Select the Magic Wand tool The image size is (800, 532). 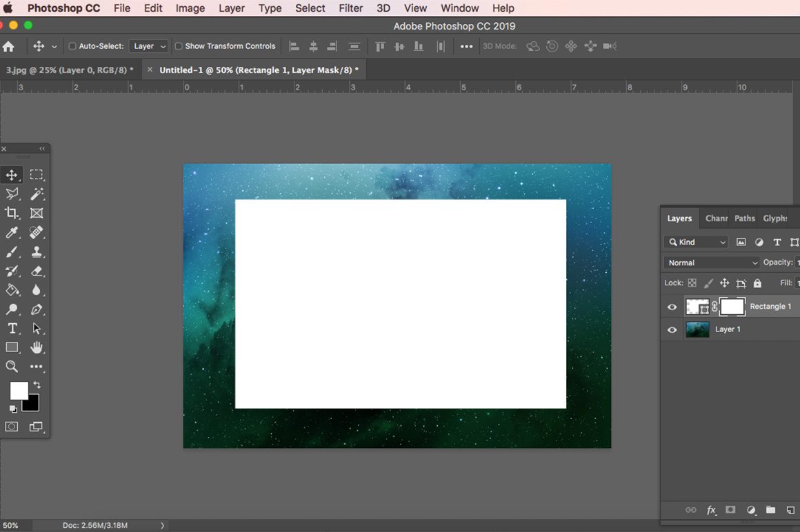coord(37,194)
